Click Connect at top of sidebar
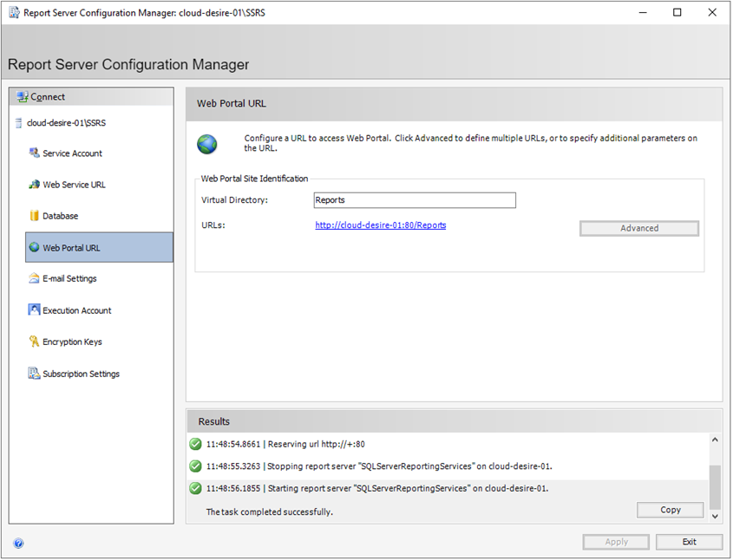The image size is (733, 560). pyautogui.click(x=43, y=96)
